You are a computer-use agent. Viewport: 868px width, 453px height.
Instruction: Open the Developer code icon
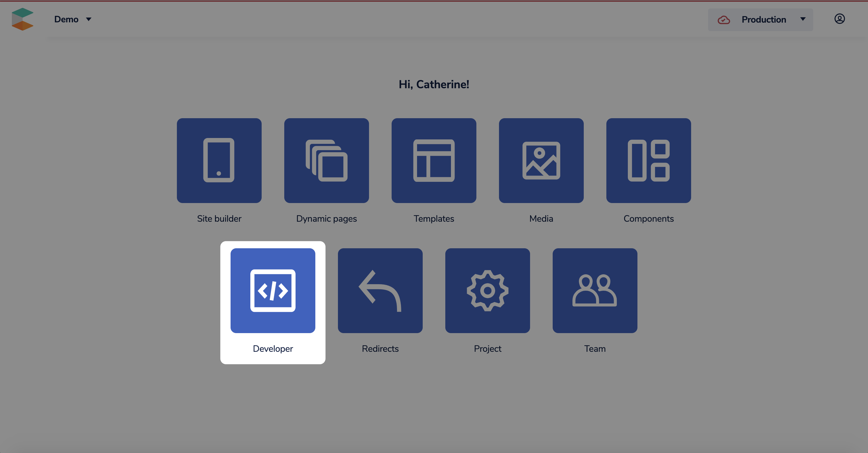(273, 290)
